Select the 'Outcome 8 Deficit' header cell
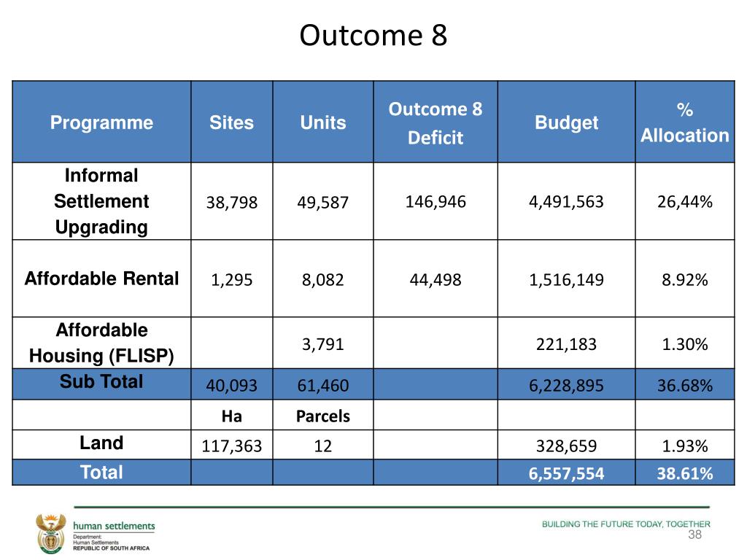 tap(436, 122)
